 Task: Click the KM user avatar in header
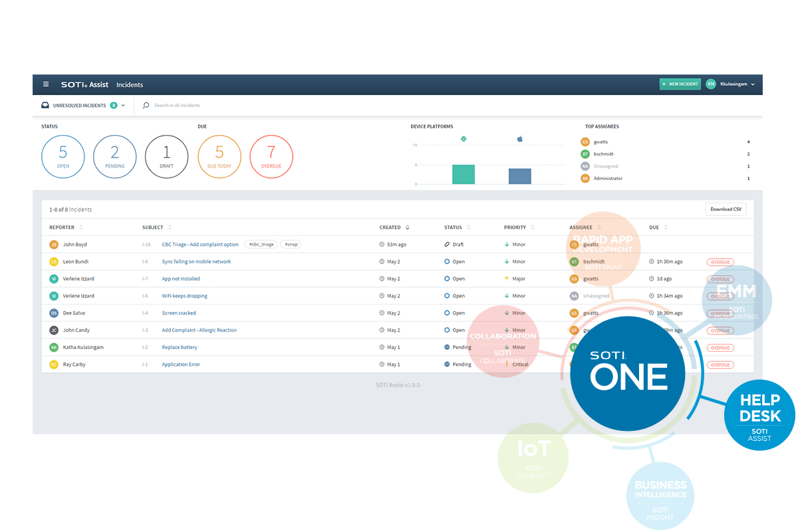(x=712, y=84)
